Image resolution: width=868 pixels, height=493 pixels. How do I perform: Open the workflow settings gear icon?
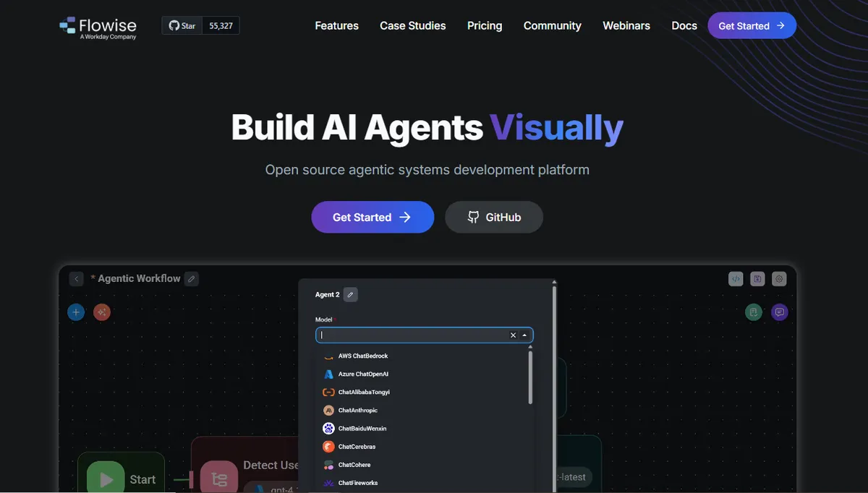779,279
